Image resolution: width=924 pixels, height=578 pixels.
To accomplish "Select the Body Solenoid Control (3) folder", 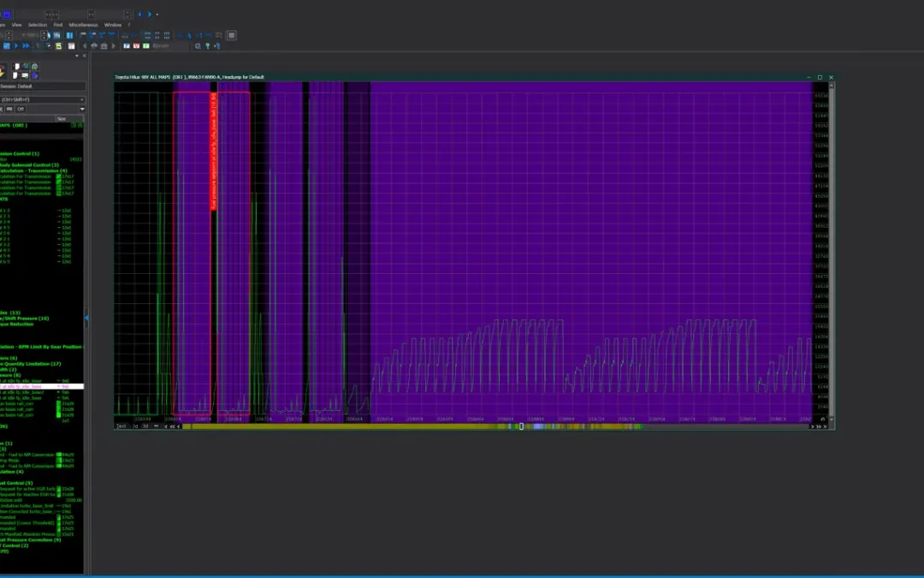I will tap(29, 165).
